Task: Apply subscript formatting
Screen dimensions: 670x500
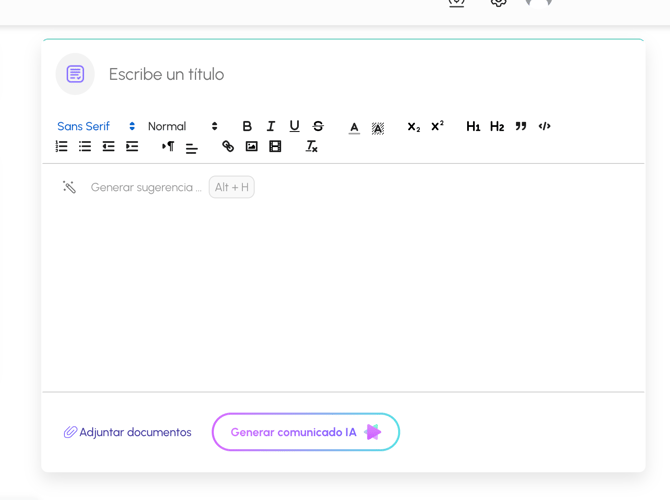Action: [x=414, y=126]
